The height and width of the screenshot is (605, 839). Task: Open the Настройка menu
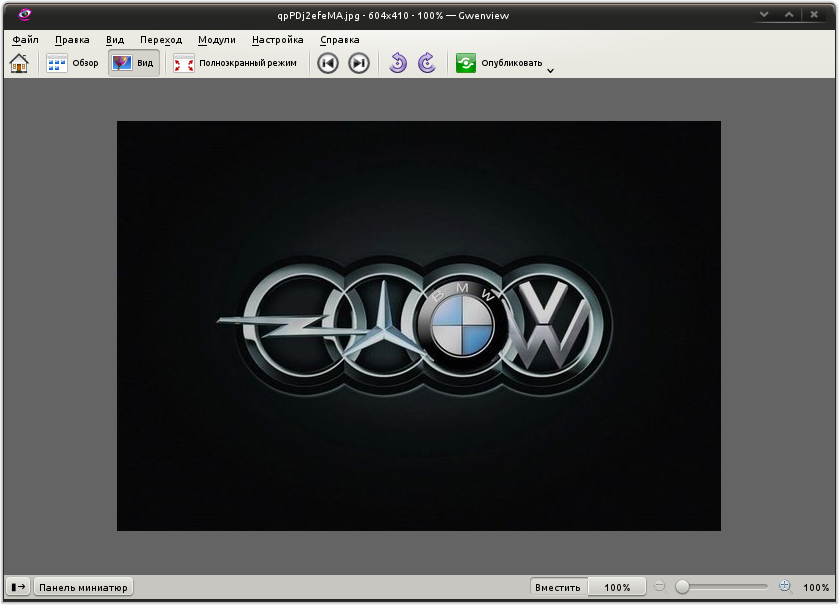coord(278,40)
